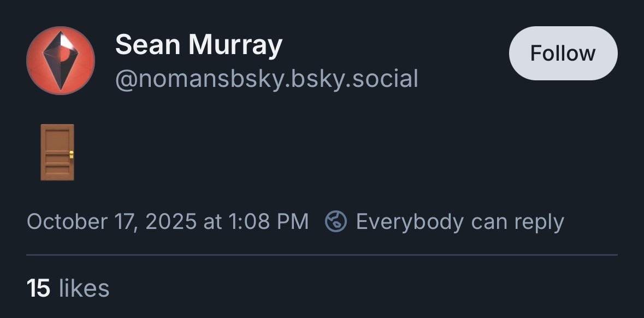Click the "bsky.social" part of handle
Image resolution: width=644 pixels, height=318 pixels.
pyautogui.click(x=354, y=79)
